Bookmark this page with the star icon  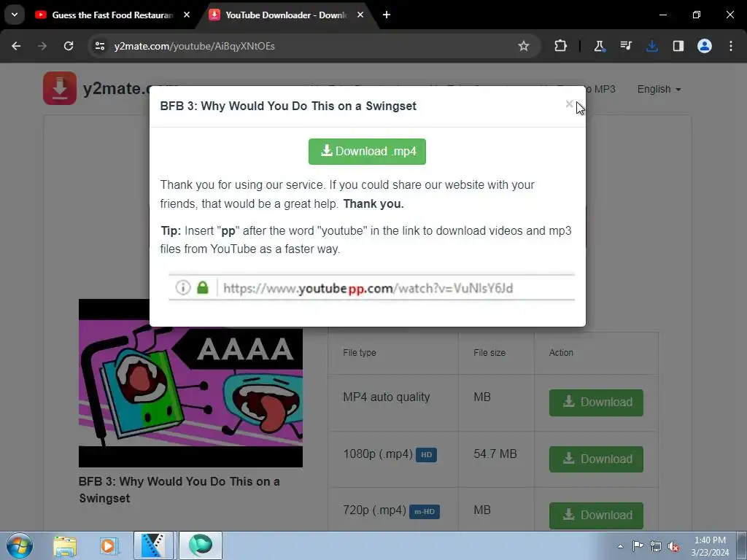click(524, 46)
